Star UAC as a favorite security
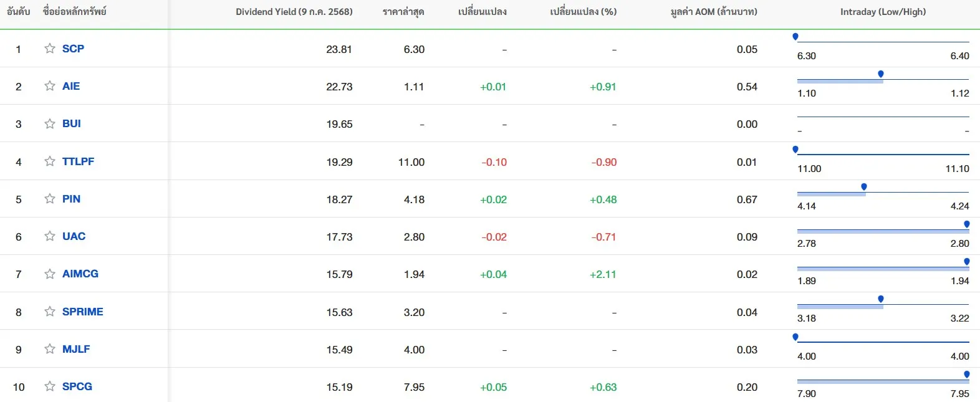980x402 pixels. click(x=49, y=236)
